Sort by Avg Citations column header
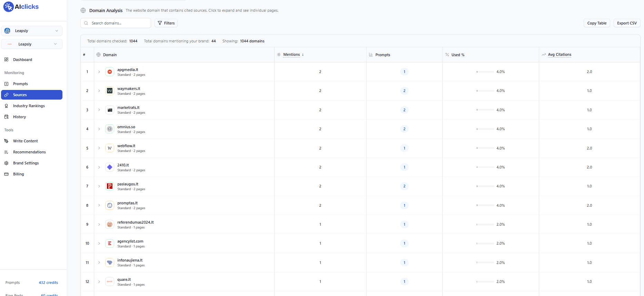 click(x=559, y=54)
